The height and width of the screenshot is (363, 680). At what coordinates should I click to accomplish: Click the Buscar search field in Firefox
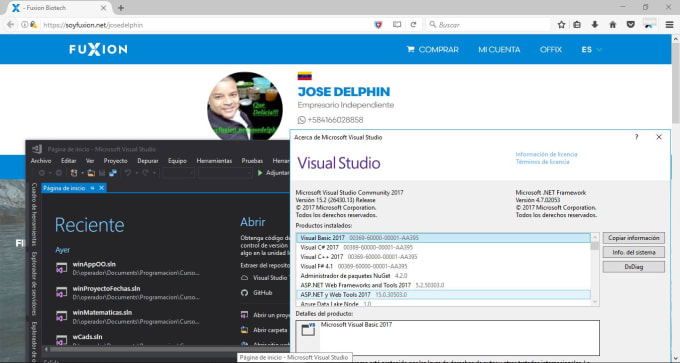(488, 25)
